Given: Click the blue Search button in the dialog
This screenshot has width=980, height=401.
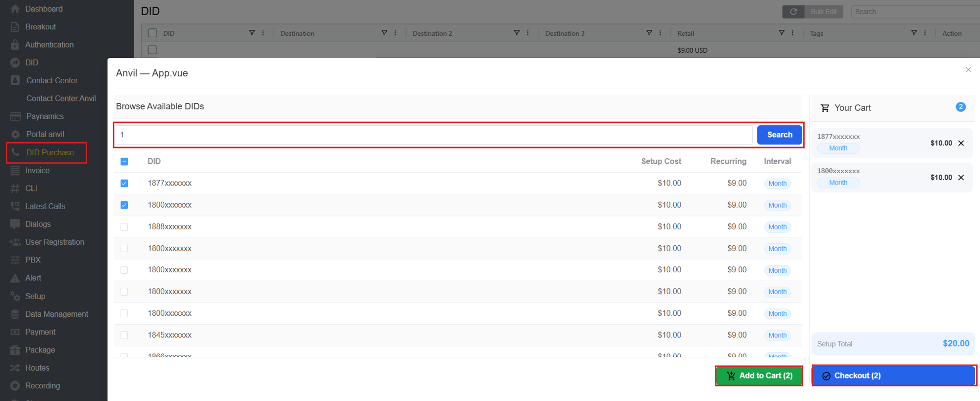Looking at the screenshot, I should (780, 135).
